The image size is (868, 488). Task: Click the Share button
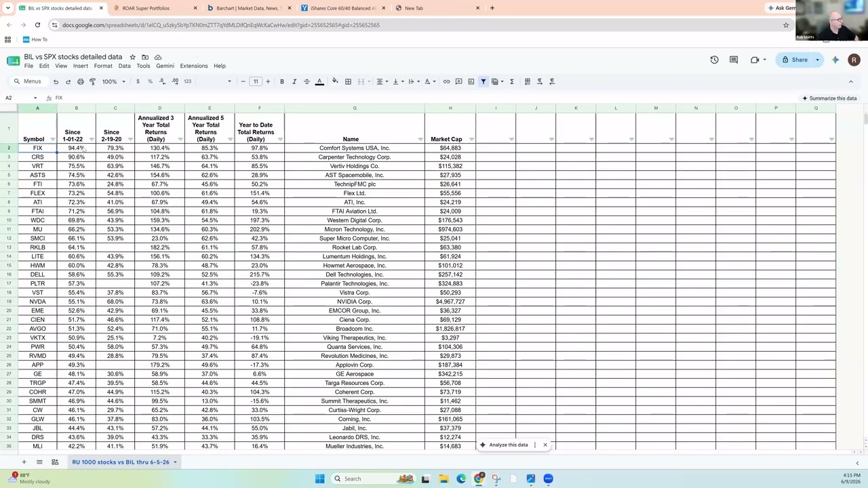pos(795,60)
